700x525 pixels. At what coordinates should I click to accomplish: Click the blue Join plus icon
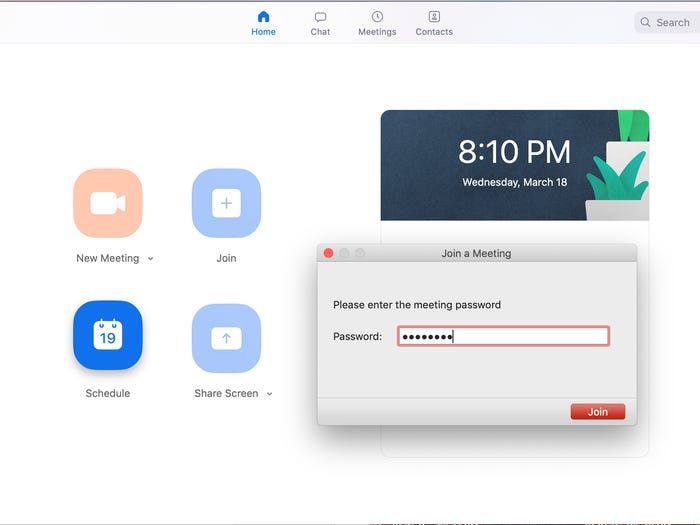pyautogui.click(x=226, y=203)
